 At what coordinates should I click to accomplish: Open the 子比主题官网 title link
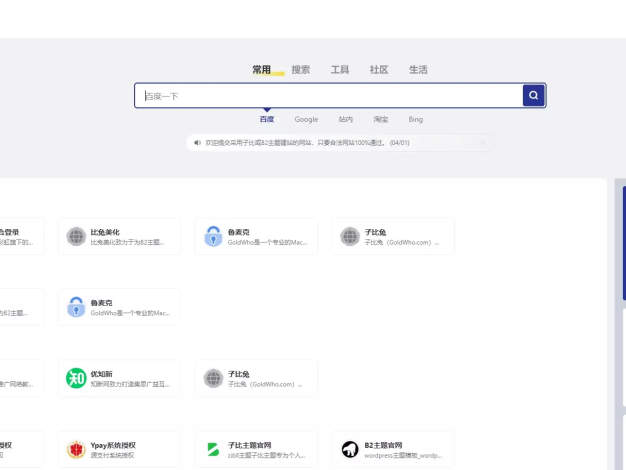coord(250,445)
